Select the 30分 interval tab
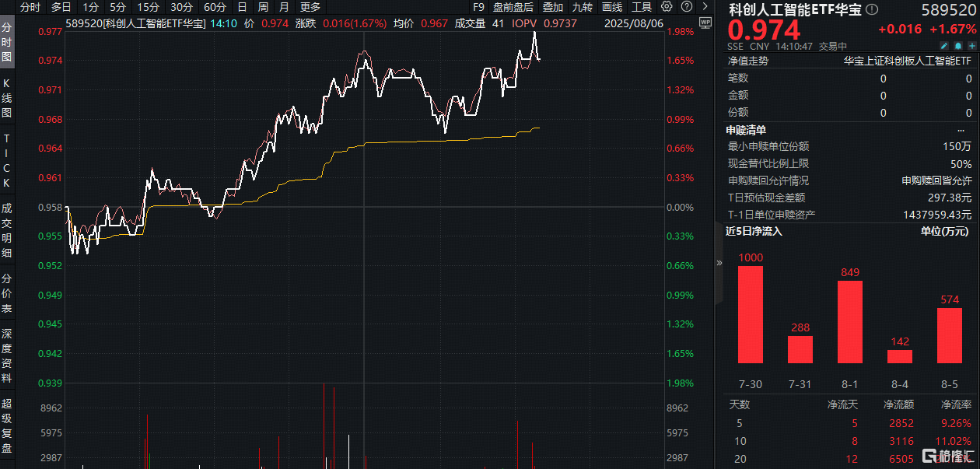 pyautogui.click(x=181, y=7)
